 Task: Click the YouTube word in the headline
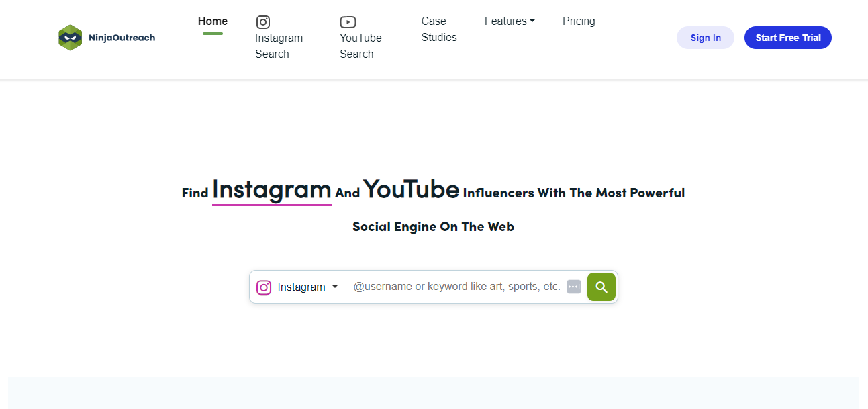(412, 189)
